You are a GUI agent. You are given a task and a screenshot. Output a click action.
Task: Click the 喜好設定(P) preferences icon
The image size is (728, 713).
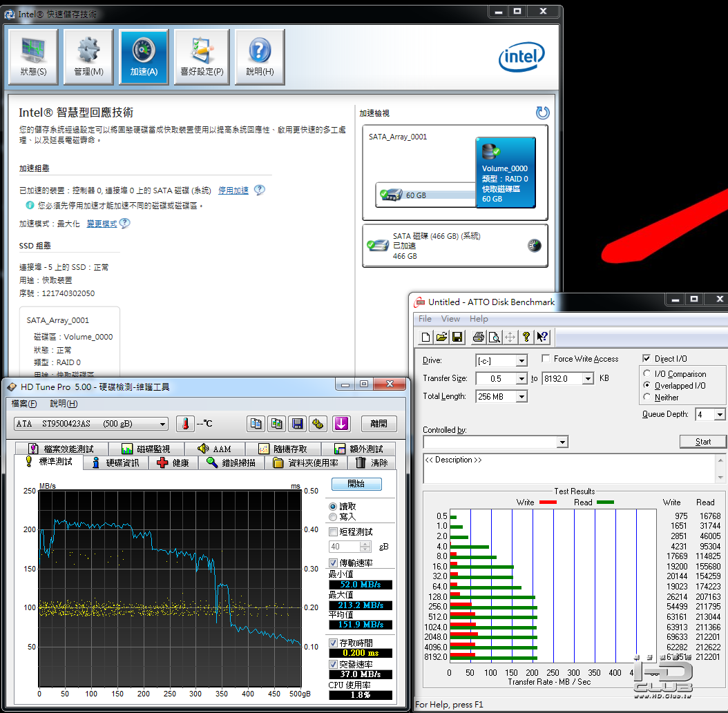point(202,57)
